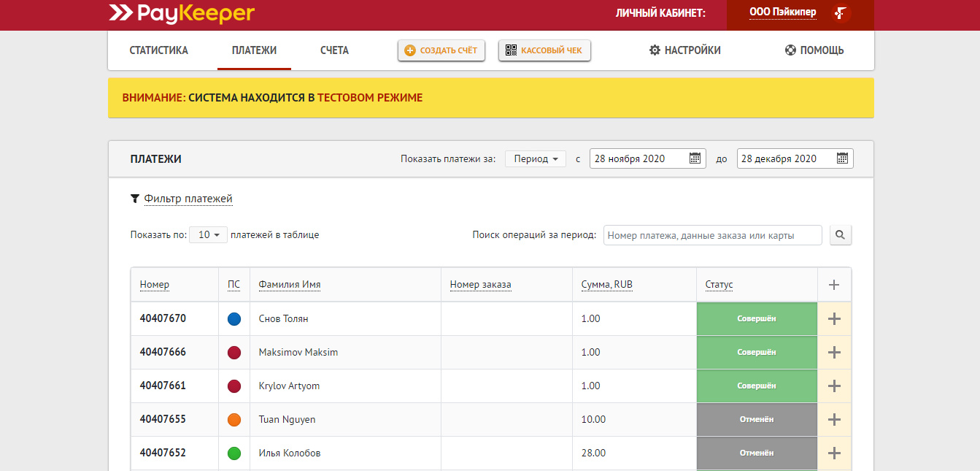The height and width of the screenshot is (471, 980).
Task: Click the Совершён status for Krylov Artyom
Action: [x=757, y=386]
